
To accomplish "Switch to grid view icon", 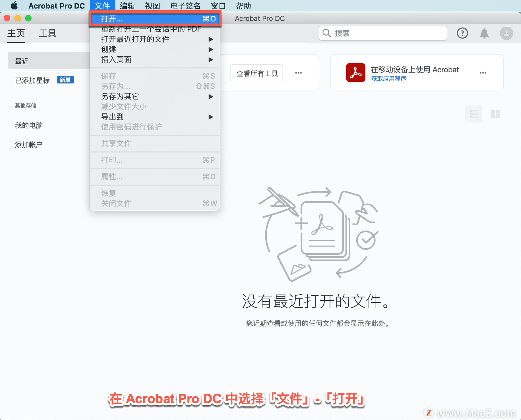I will click(x=495, y=114).
